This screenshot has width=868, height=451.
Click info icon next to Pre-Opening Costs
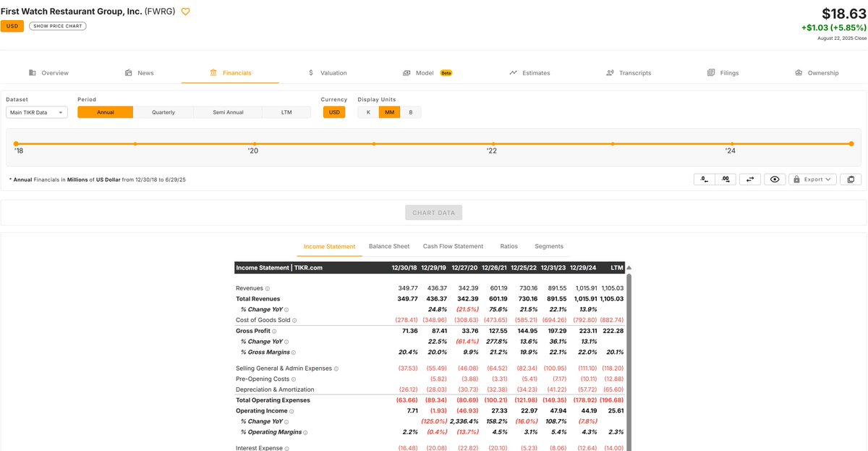[x=293, y=379]
